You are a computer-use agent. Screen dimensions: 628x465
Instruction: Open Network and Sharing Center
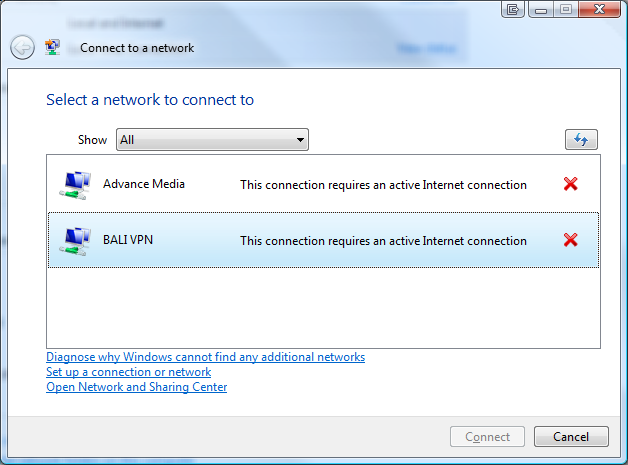pyautogui.click(x=137, y=387)
